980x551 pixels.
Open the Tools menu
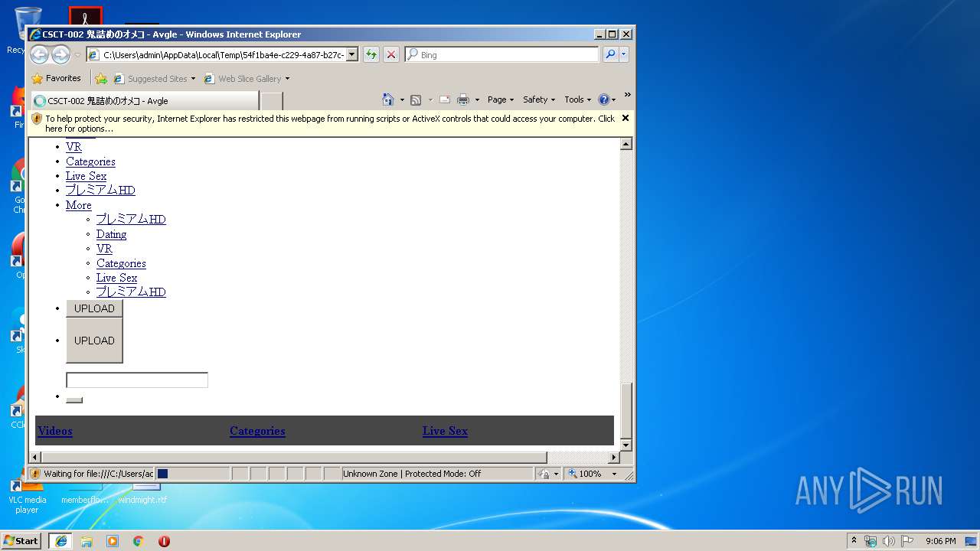[x=577, y=99]
